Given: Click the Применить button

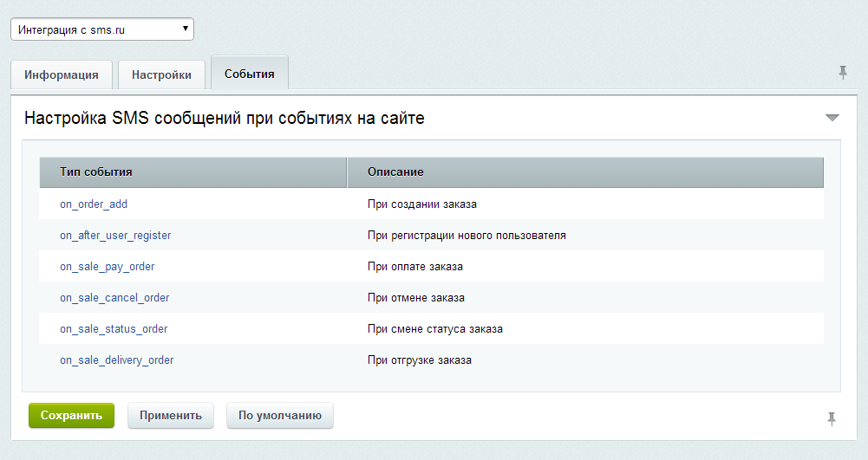Looking at the screenshot, I should point(171,416).
